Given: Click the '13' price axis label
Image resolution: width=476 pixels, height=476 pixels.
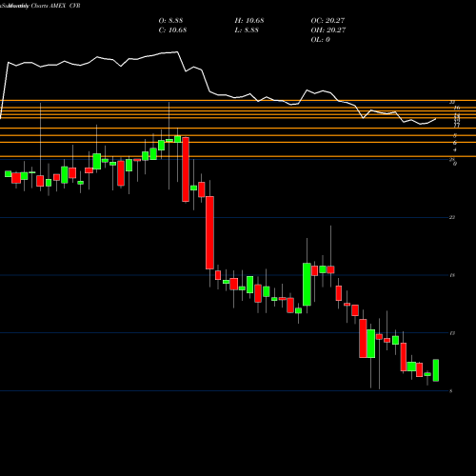Looking at the screenshot, I should tap(452, 333).
